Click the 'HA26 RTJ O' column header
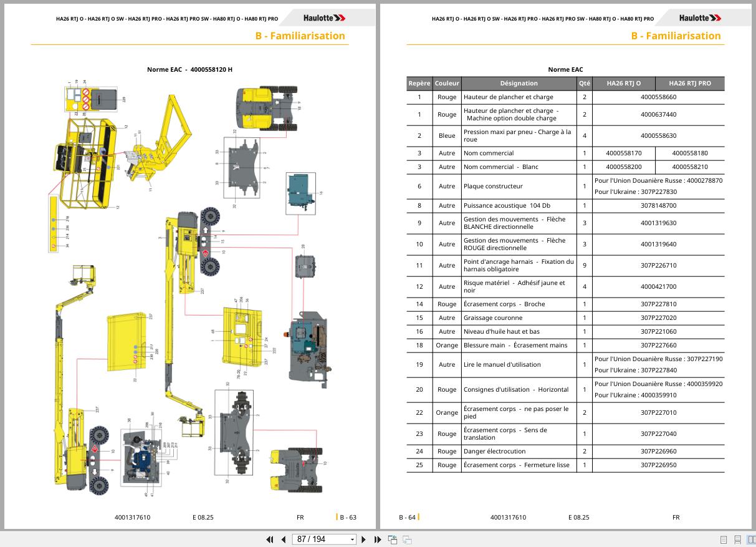The height and width of the screenshot is (547, 756). click(623, 83)
